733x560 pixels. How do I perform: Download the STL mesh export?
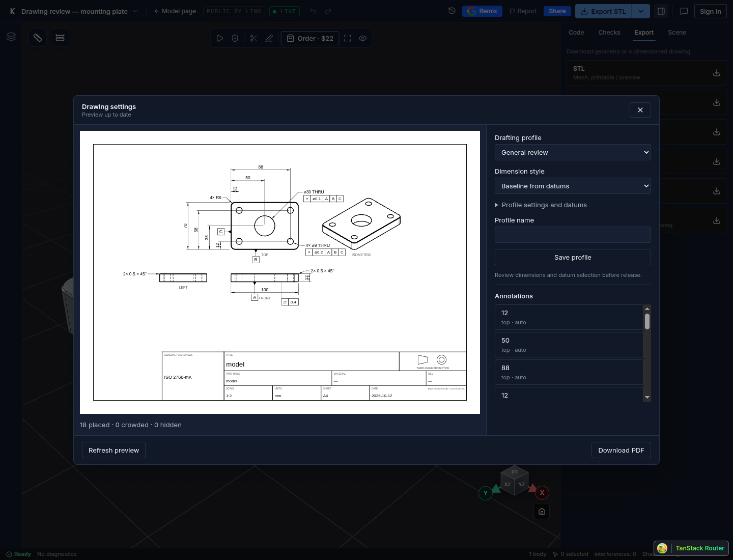click(x=717, y=73)
